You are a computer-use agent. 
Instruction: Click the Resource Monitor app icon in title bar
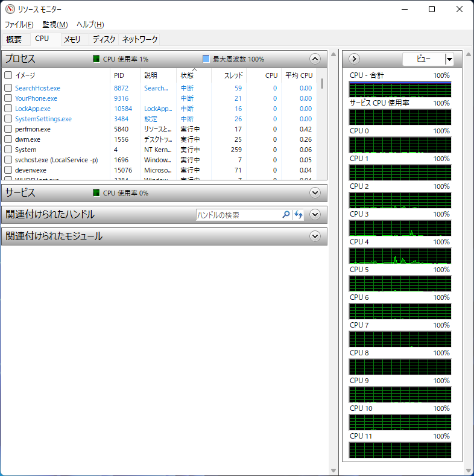click(x=9, y=9)
